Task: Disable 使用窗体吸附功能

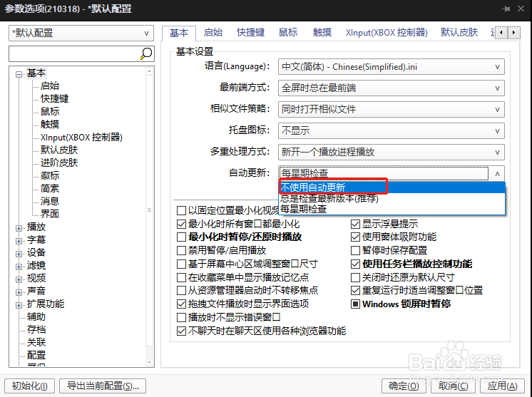Action: (x=355, y=237)
